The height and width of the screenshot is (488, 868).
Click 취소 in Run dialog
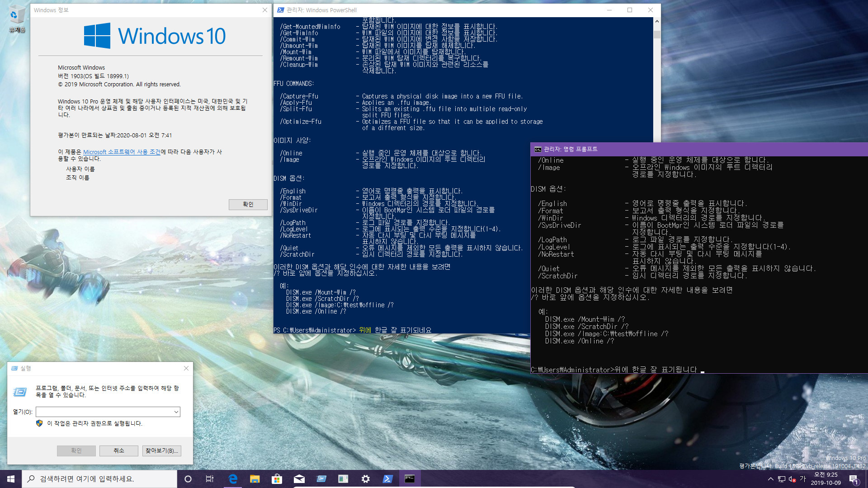tap(119, 450)
